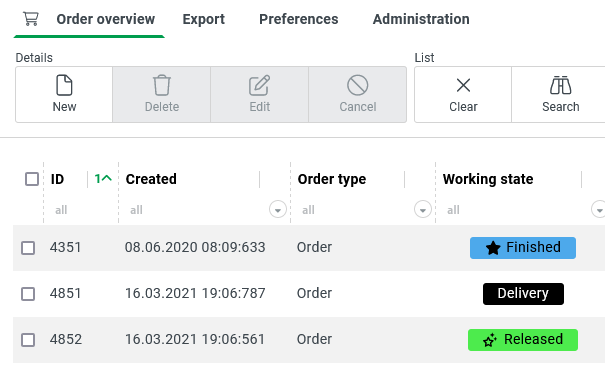The width and height of the screenshot is (605, 365).
Task: Open the Created filter dropdown arrow
Action: point(277,210)
